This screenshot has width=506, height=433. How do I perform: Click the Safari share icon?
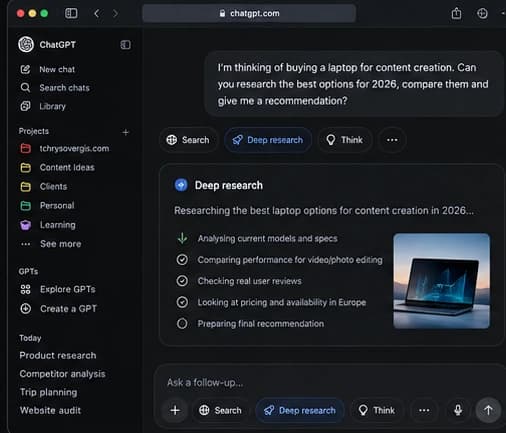tap(456, 13)
